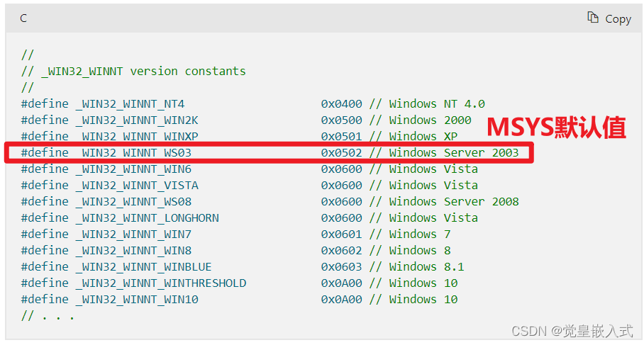Click the _WIN32_WINNT_WIN2K define name
Screen dimensions: 644x345
click(x=137, y=120)
